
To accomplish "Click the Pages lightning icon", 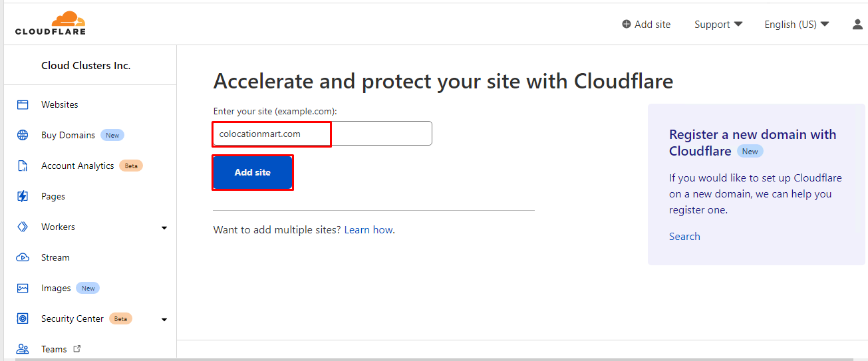I will tap(23, 196).
